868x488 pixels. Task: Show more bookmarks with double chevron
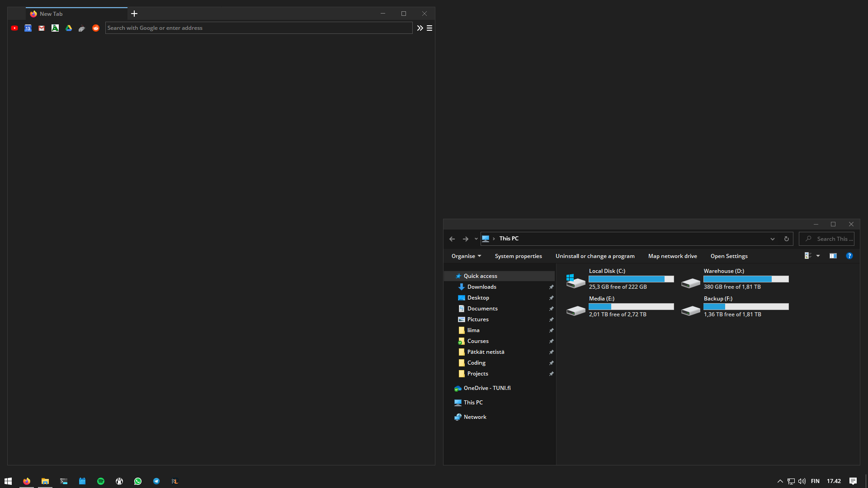(x=420, y=28)
